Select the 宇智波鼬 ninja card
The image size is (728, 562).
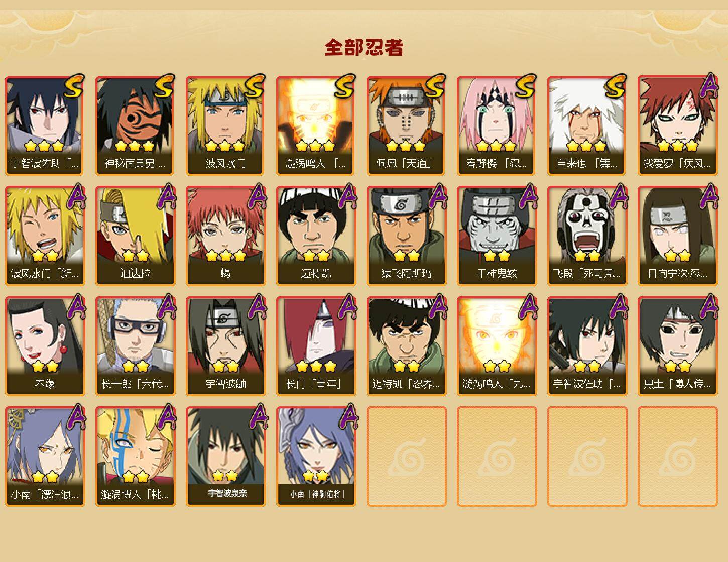click(225, 346)
